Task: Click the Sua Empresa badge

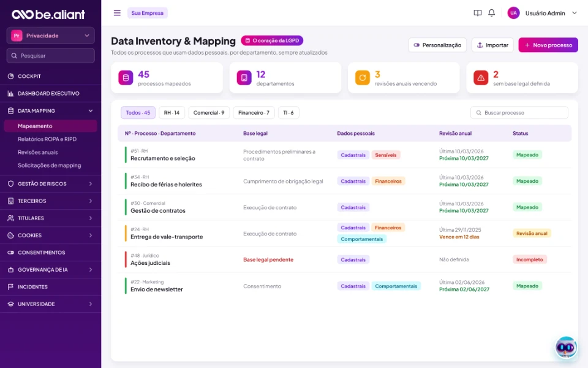Action: click(x=148, y=13)
